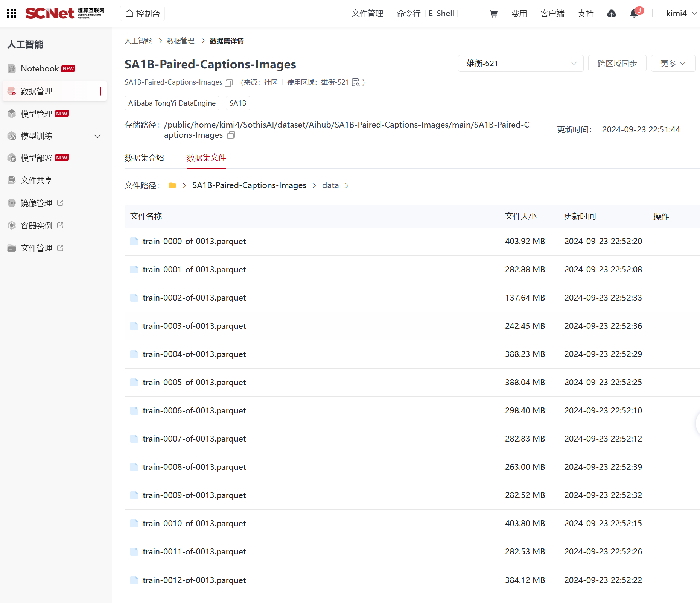700x603 pixels.
Task: Select the train-0005-of-0013.parquet file
Action: pos(194,383)
